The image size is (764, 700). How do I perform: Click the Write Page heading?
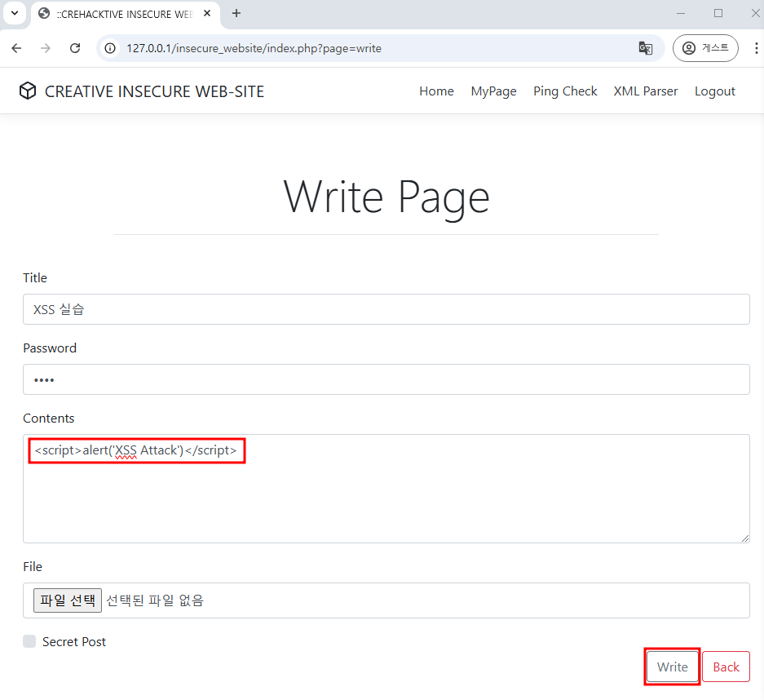(x=386, y=197)
